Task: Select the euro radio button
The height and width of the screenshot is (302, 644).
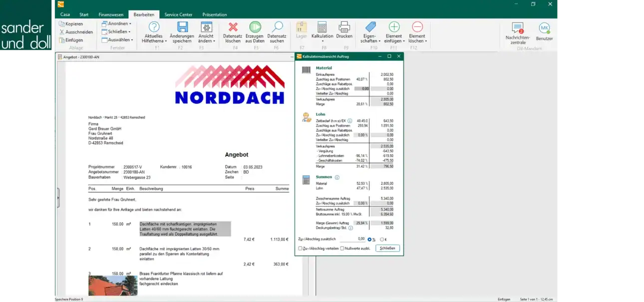Action: click(382, 240)
